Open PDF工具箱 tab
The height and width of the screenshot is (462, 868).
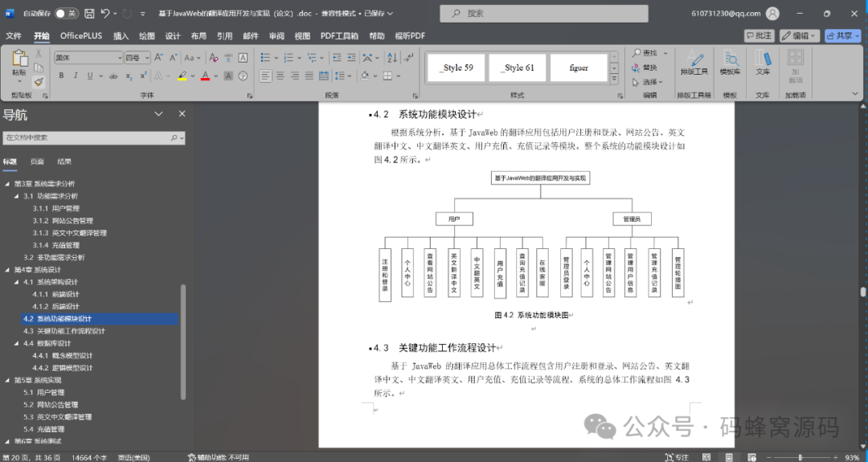pyautogui.click(x=339, y=36)
